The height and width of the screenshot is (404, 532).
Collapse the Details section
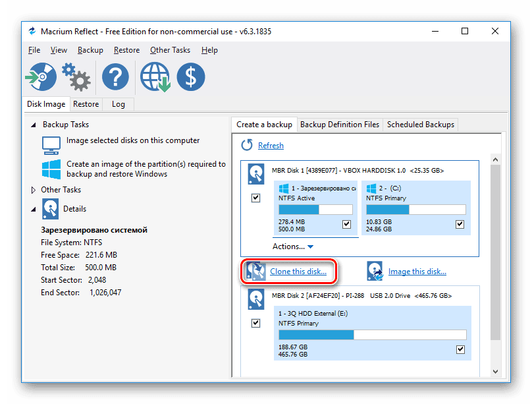coord(33,210)
